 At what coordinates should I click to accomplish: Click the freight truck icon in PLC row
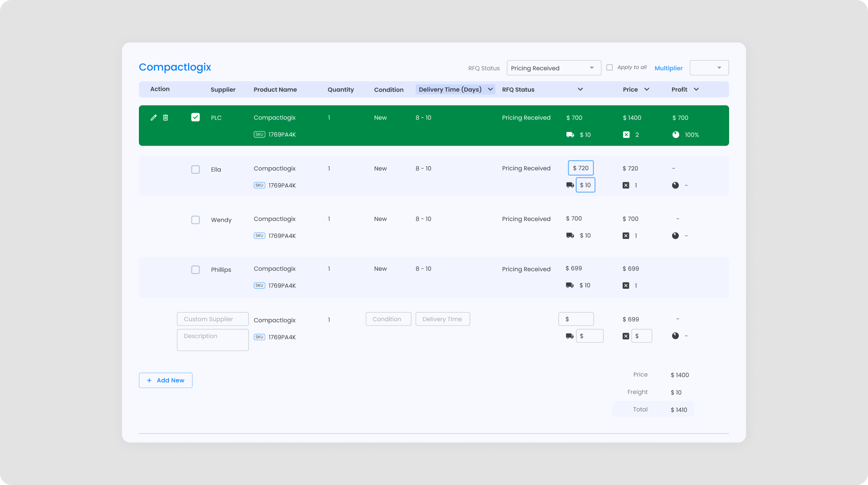(570, 135)
